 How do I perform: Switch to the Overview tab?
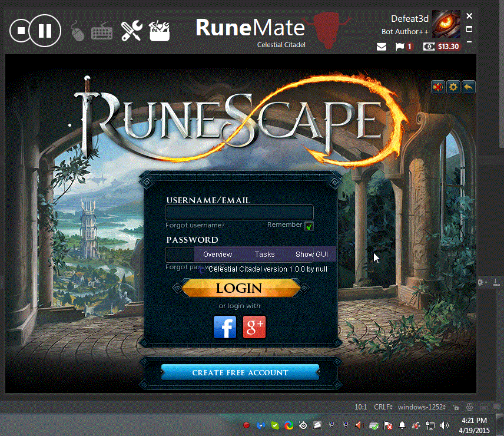pos(217,254)
